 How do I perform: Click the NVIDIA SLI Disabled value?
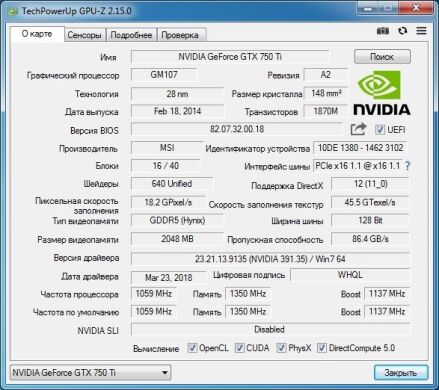click(270, 330)
